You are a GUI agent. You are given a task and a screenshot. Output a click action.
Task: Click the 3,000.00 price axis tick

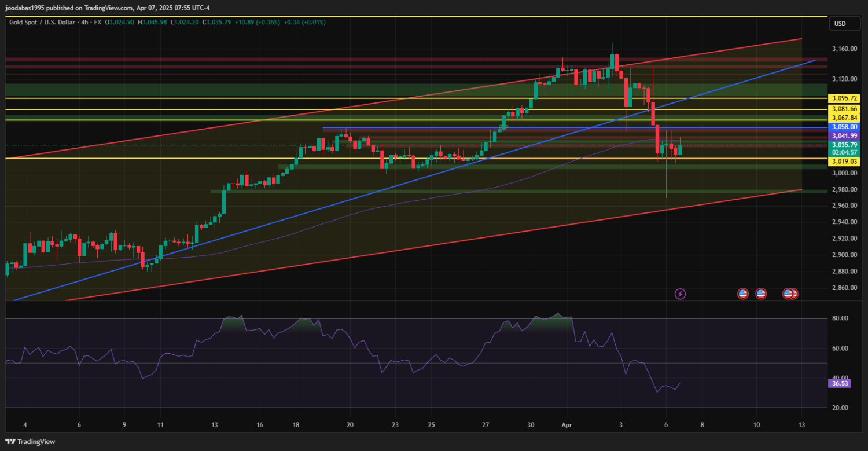844,173
